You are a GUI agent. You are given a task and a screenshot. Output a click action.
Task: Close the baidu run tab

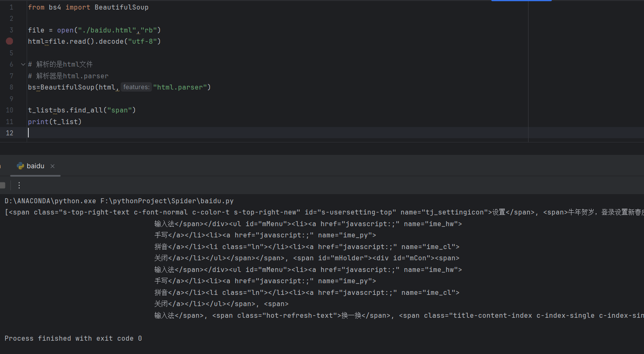tap(53, 166)
